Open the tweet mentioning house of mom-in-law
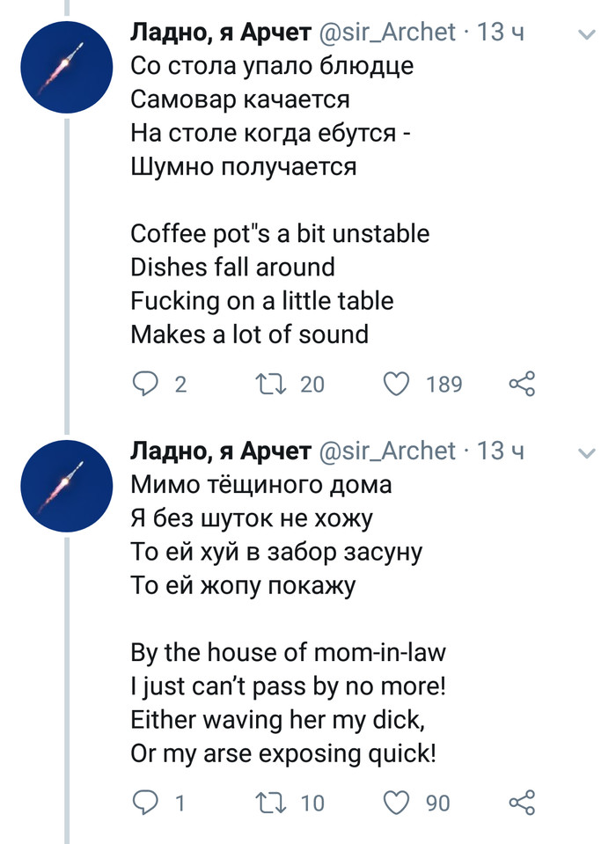The height and width of the screenshot is (844, 616). [x=289, y=652]
